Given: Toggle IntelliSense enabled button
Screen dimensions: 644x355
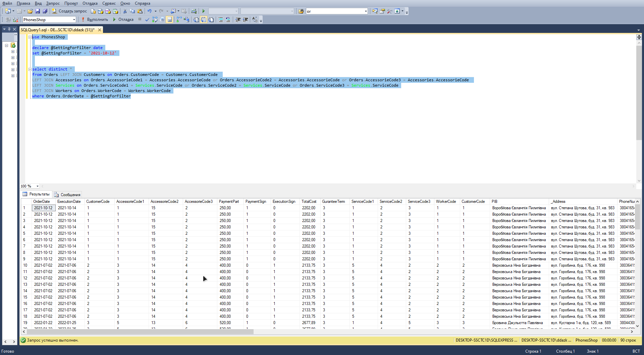Looking at the screenshot, I should [170, 19].
